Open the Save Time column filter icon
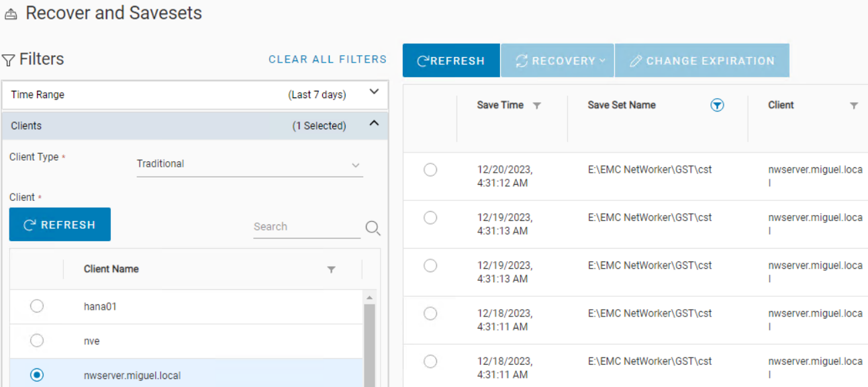This screenshot has width=868, height=387. tap(536, 105)
